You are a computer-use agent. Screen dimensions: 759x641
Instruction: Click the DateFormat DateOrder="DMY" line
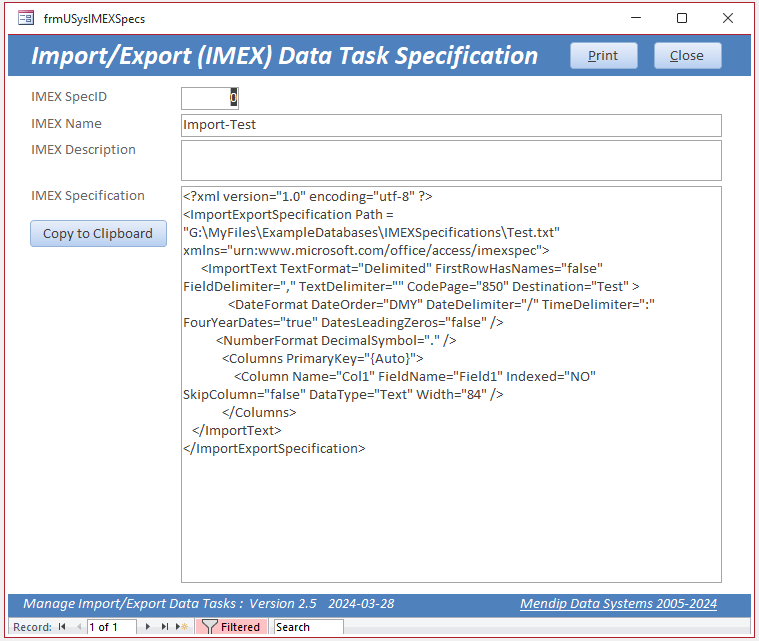click(441, 305)
